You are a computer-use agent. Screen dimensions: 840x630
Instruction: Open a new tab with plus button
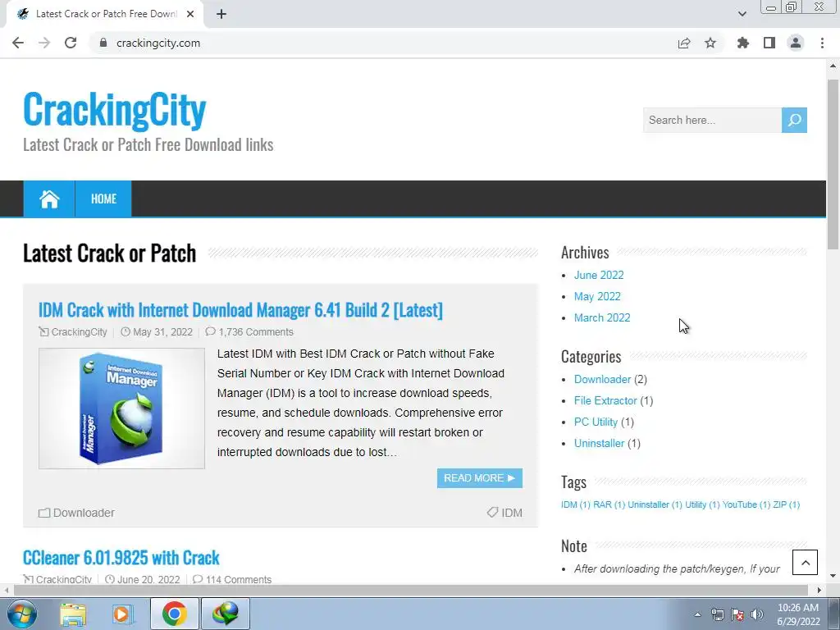(221, 15)
